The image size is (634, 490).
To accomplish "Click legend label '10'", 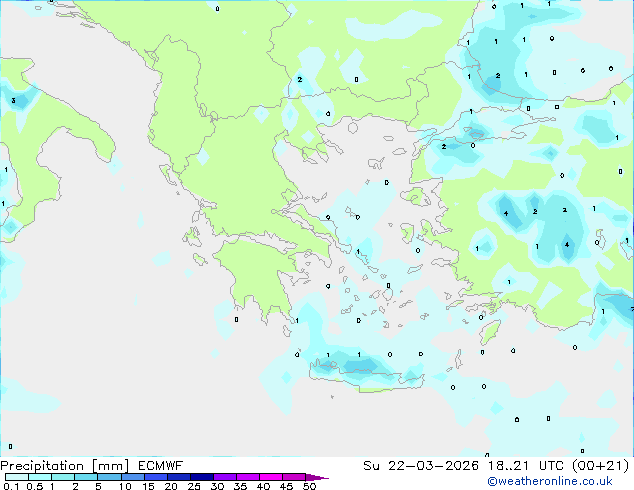I will pyautogui.click(x=125, y=486).
